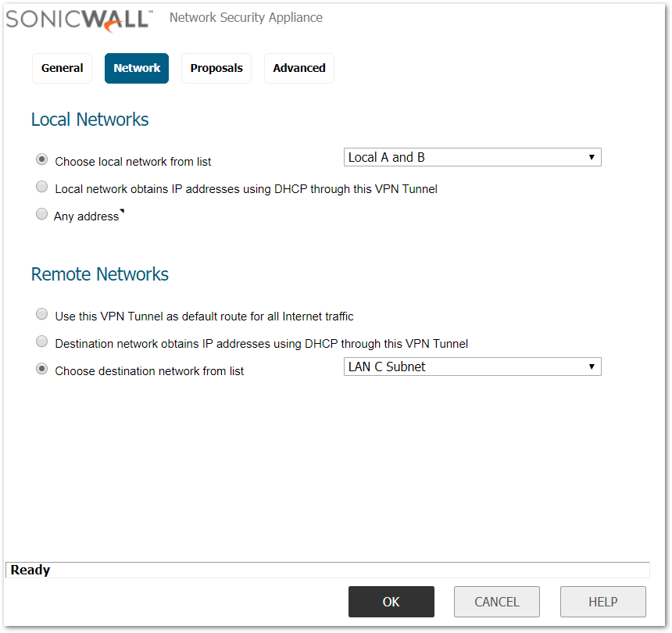Select the Network tab
This screenshot has height=633, width=672.
tap(137, 68)
